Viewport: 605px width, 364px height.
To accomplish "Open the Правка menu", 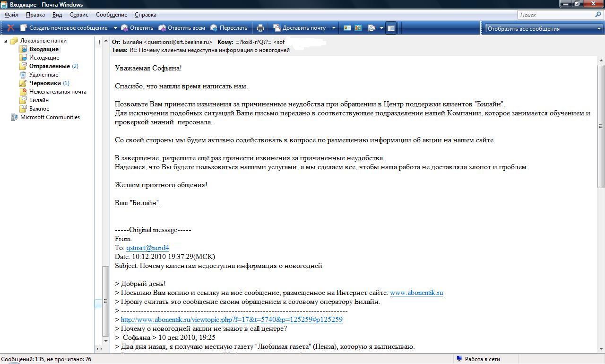I will (35, 15).
